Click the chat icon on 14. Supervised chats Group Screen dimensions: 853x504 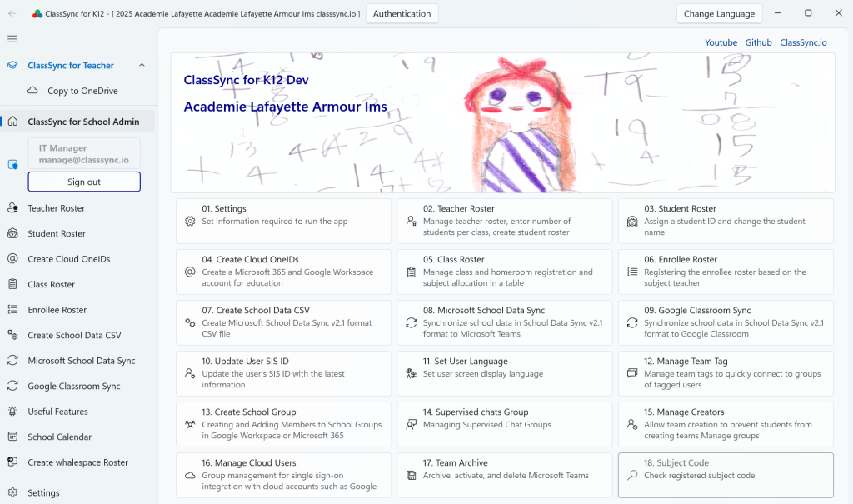[x=412, y=425]
